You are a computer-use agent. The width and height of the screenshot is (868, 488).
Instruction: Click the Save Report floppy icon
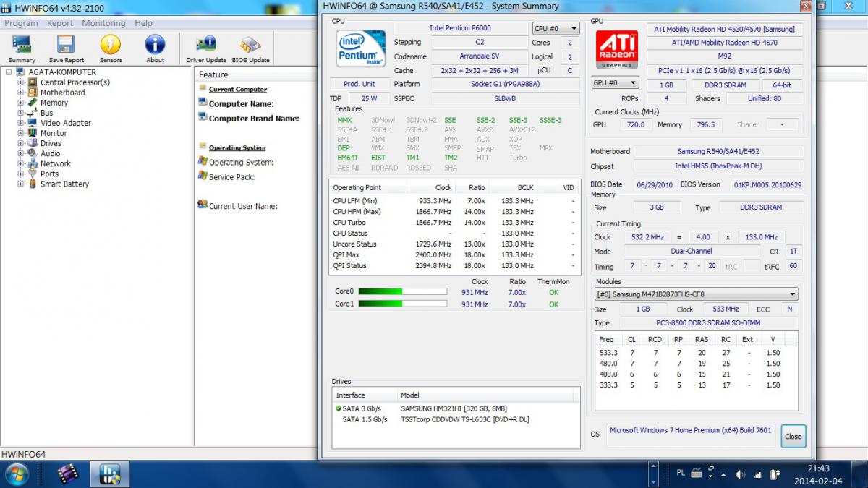pyautogui.click(x=66, y=49)
